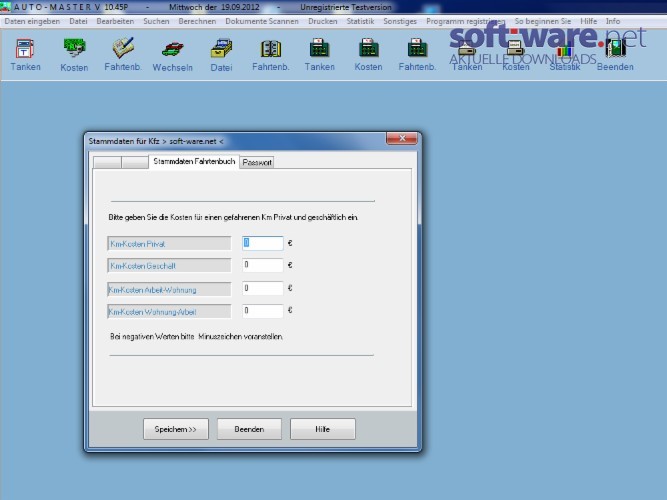Open the Dokumente Scannen menu
This screenshot has width=667, height=500.
click(x=262, y=21)
